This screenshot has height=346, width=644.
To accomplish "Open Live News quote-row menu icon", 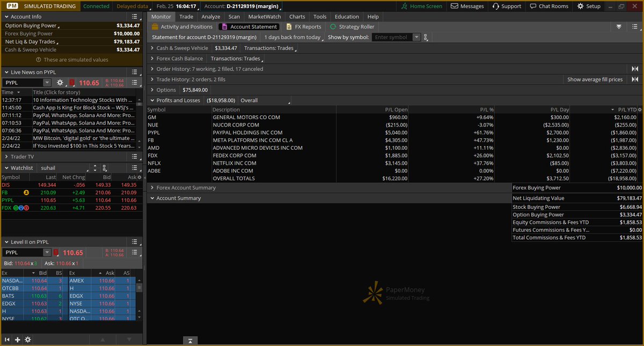I will point(135,83).
